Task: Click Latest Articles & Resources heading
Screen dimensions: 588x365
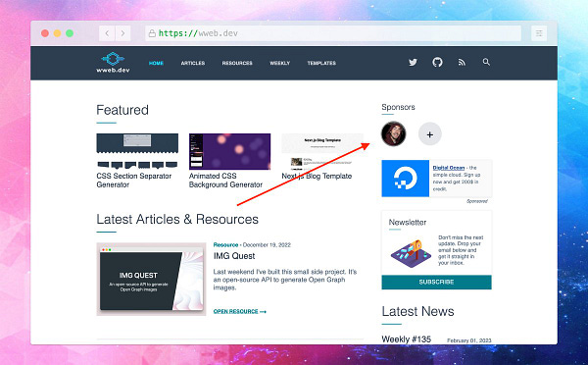Action: click(177, 220)
